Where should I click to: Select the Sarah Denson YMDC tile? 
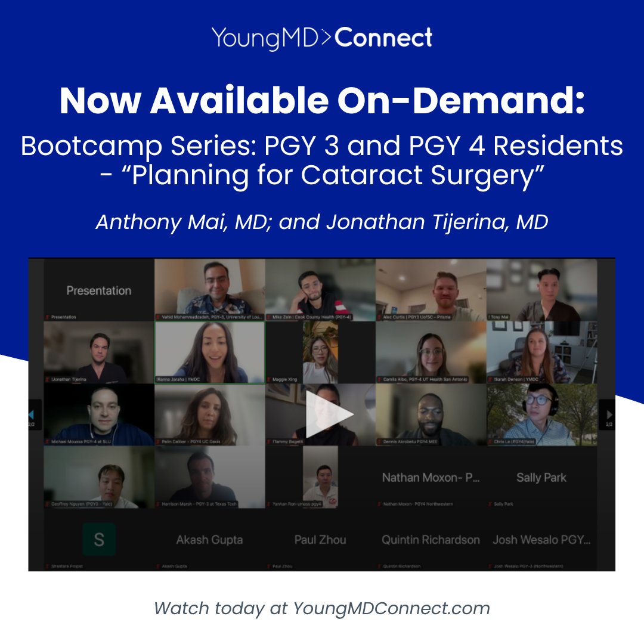[x=541, y=352]
